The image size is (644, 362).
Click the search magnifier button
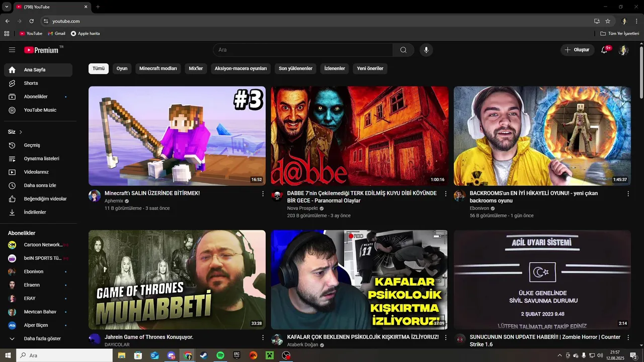pos(404,50)
